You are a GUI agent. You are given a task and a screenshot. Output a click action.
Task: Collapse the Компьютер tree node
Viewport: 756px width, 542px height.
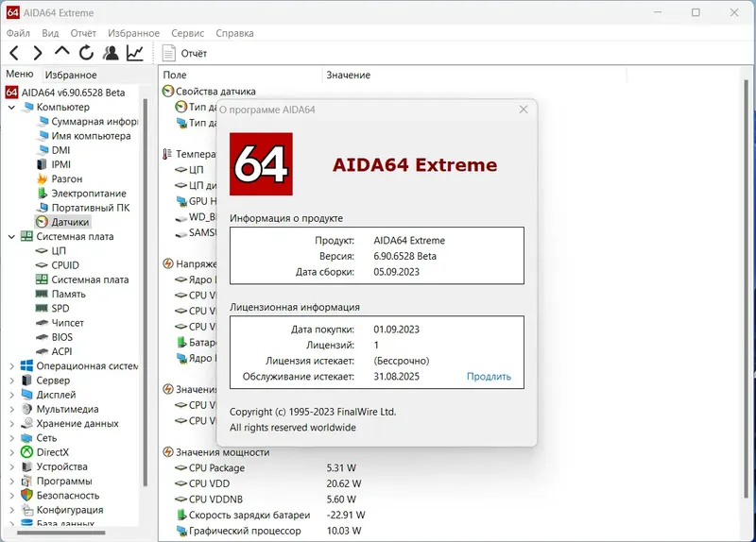coord(11,107)
